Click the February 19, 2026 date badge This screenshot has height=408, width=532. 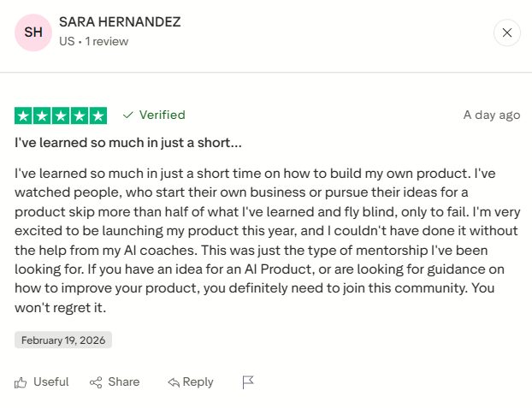tap(63, 340)
